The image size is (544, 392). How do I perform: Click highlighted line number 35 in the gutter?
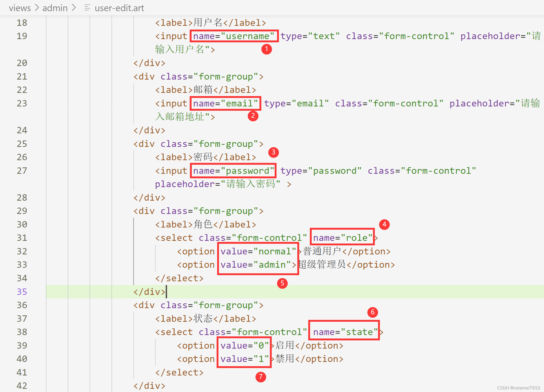22,292
